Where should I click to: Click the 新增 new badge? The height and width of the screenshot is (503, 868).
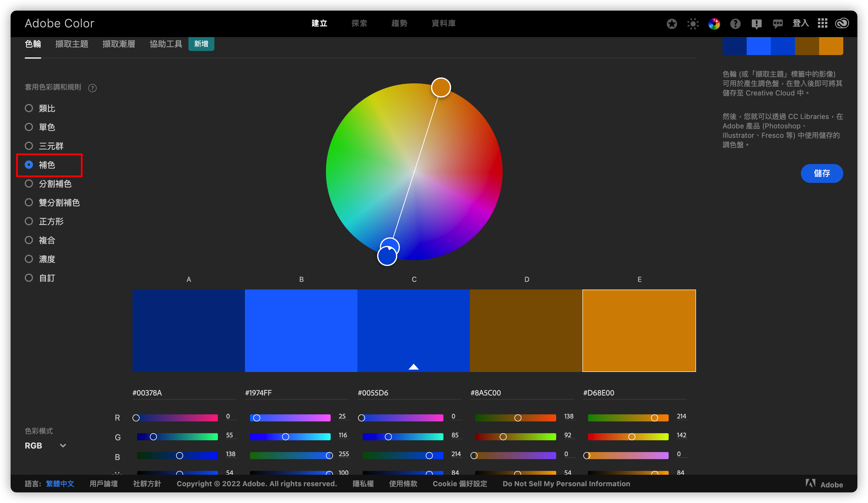(201, 44)
